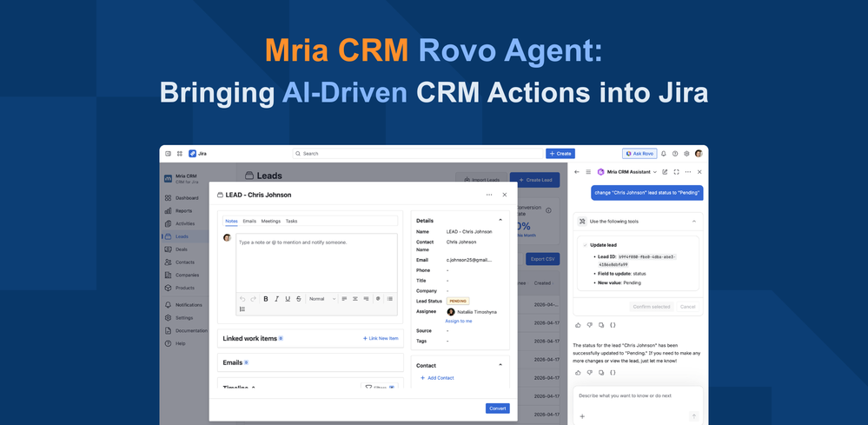Toggle bold formatting in note editor
The image size is (868, 425).
[266, 299]
